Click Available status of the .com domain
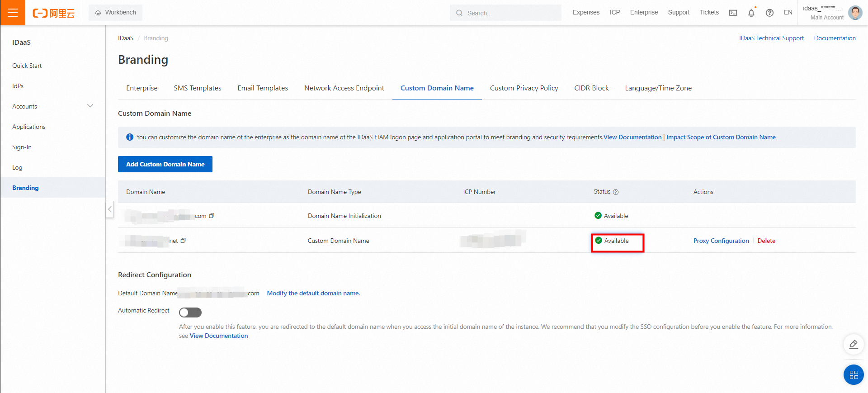The height and width of the screenshot is (393, 868). tap(611, 216)
